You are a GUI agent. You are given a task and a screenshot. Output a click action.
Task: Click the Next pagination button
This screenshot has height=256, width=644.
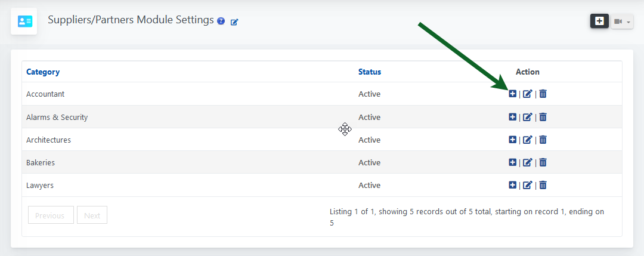click(x=92, y=215)
